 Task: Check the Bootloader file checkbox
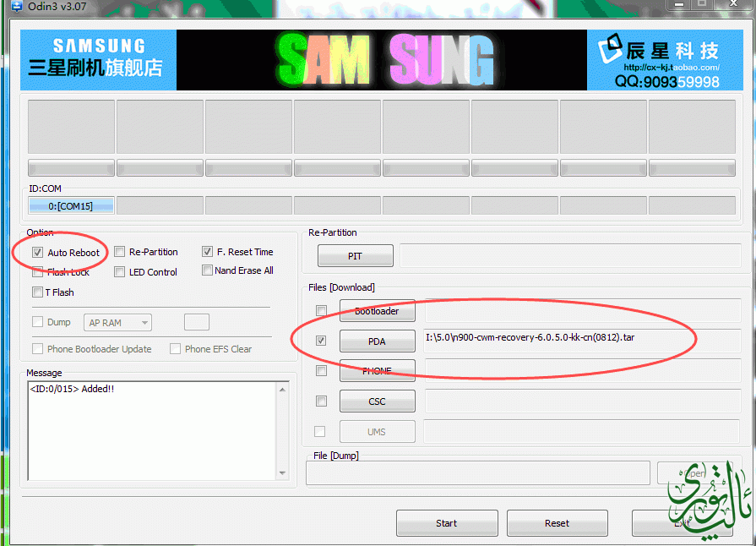point(321,311)
